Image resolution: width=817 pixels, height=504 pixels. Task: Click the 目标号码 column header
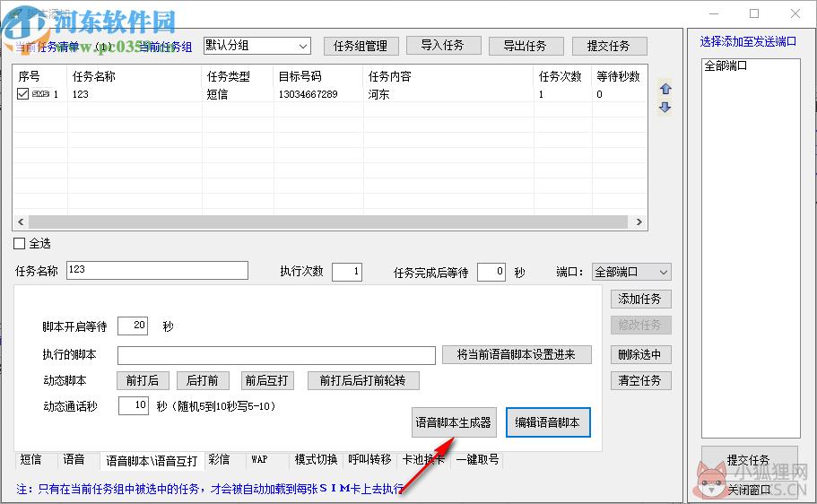coord(318,76)
